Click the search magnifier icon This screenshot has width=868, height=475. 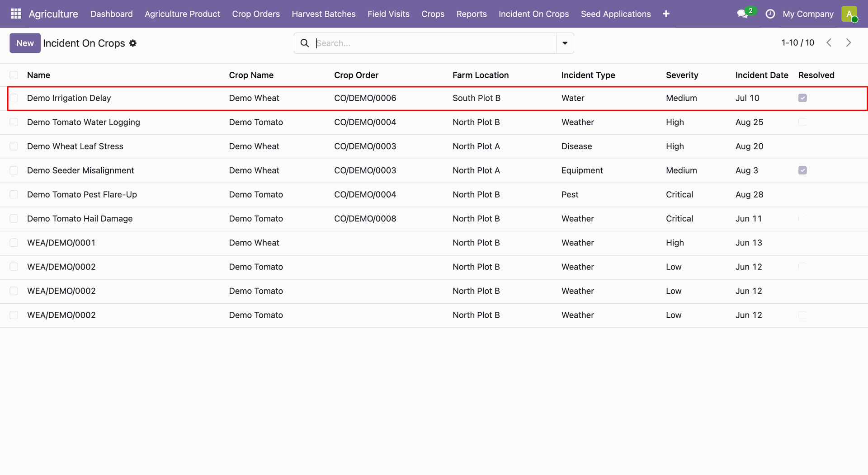(305, 43)
